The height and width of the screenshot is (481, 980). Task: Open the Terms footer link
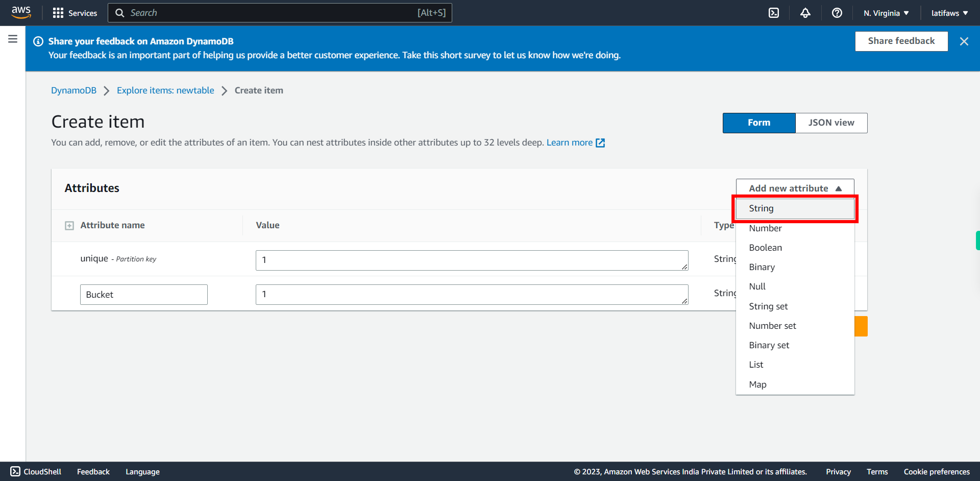pos(877,472)
